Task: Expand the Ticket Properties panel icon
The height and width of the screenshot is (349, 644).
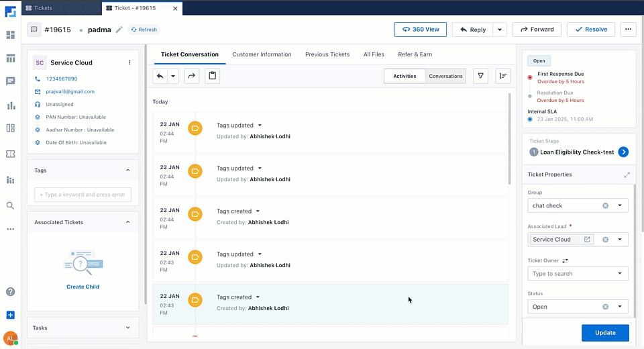Action: click(627, 174)
